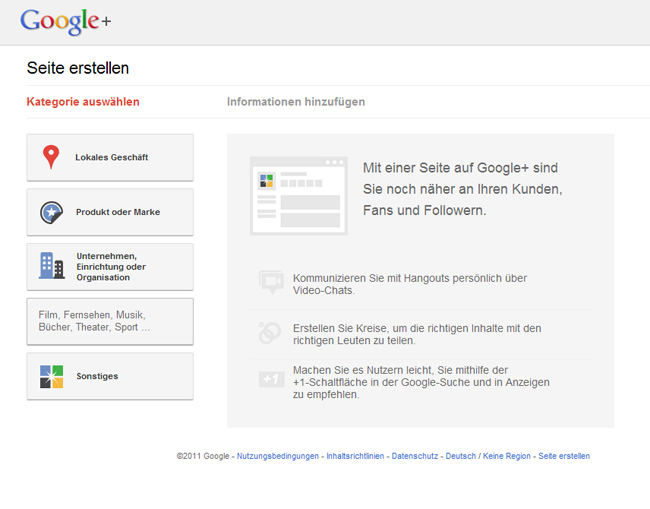Click the text 'Mit einer Seite auf Google+'
Screen dimensions: 650x509
pyautogui.click(x=463, y=189)
